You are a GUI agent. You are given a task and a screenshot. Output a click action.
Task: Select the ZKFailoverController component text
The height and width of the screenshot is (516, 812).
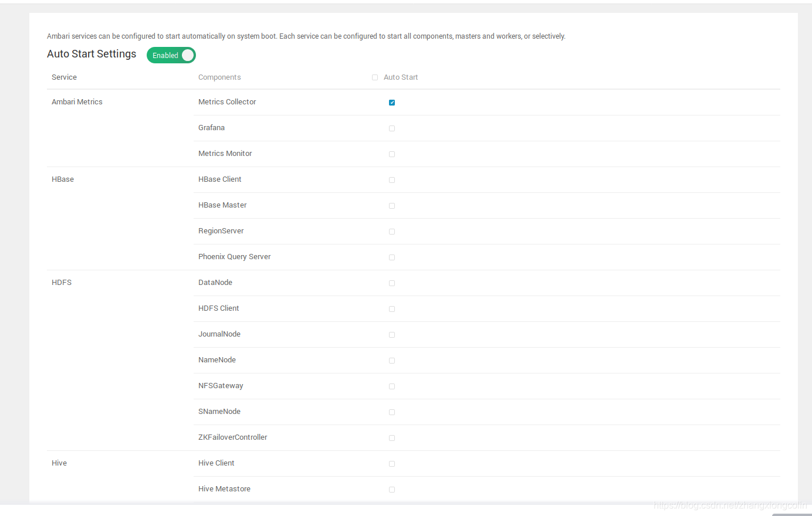(233, 437)
